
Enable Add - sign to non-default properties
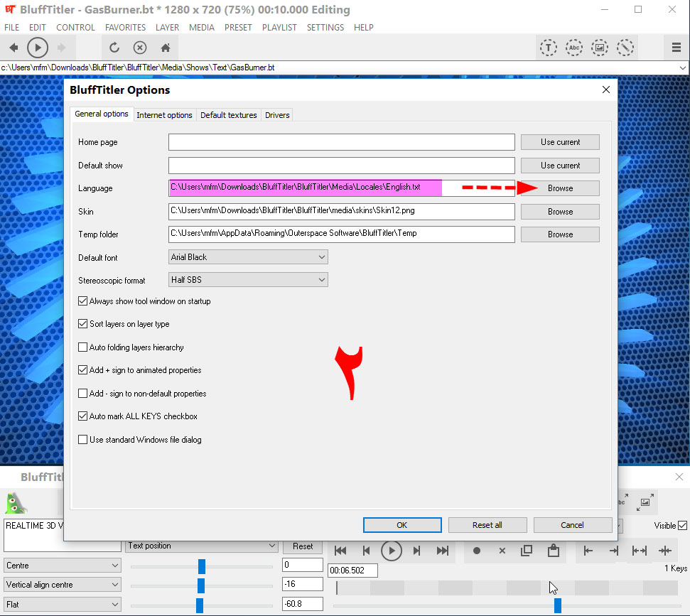pyautogui.click(x=82, y=394)
